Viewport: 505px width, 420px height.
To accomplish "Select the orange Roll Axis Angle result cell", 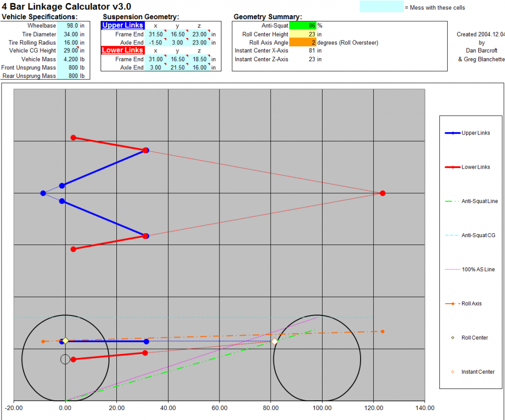I will (303, 42).
